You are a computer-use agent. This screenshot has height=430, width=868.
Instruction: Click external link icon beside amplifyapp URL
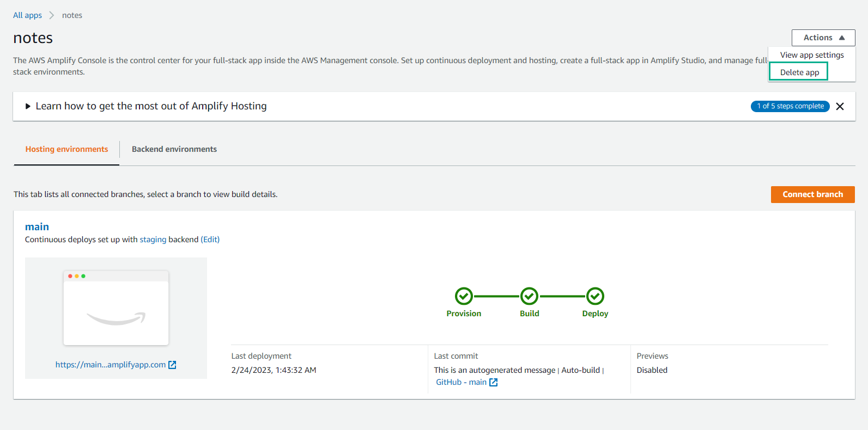point(172,365)
